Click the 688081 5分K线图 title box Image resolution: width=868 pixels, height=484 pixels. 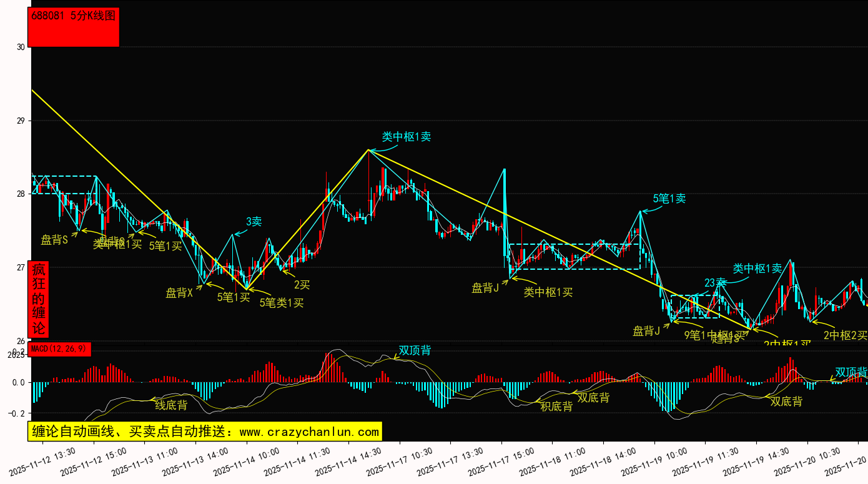74,27
